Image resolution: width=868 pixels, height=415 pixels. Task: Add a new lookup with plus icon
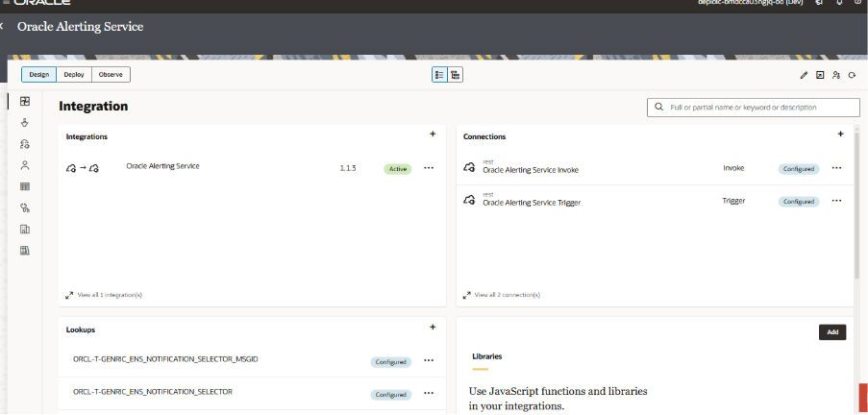433,327
